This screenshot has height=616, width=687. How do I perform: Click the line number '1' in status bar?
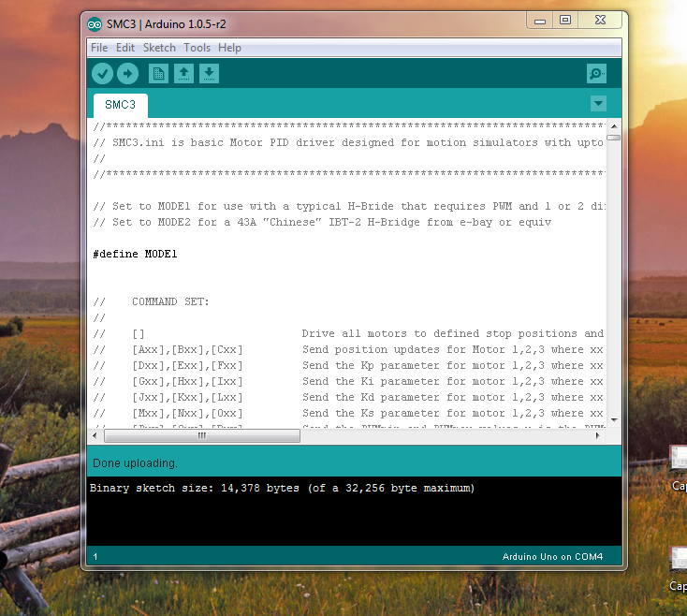pos(95,556)
